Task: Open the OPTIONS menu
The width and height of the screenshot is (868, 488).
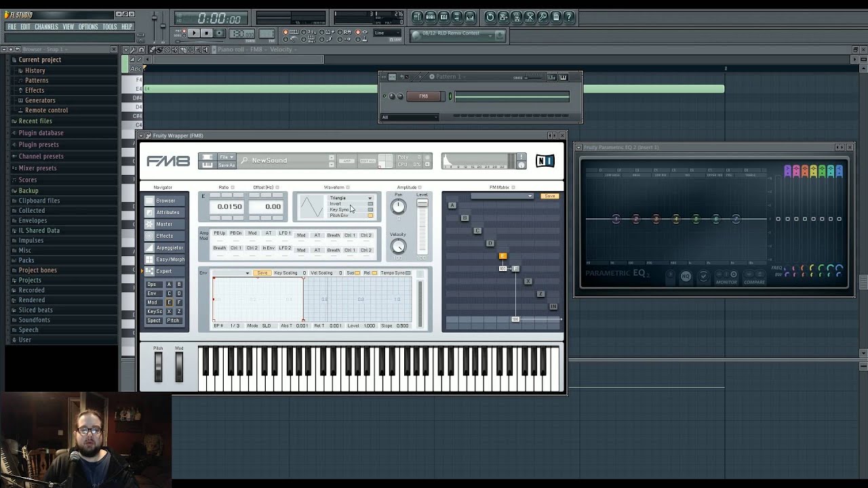Action: (88, 26)
